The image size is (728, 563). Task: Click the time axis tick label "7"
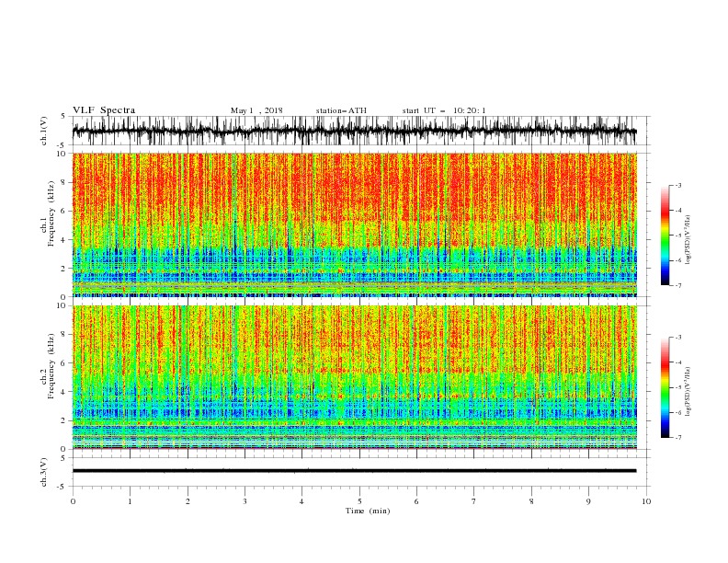474,501
